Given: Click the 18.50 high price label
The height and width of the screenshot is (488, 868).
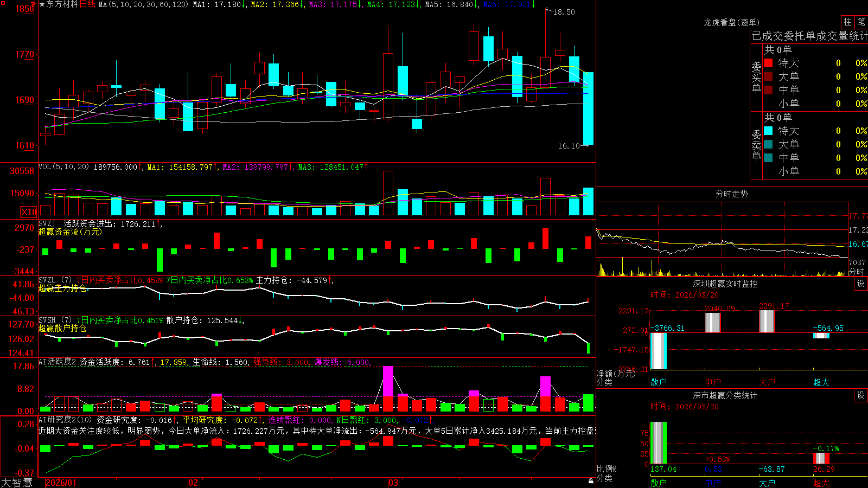Looking at the screenshot, I should [x=564, y=12].
